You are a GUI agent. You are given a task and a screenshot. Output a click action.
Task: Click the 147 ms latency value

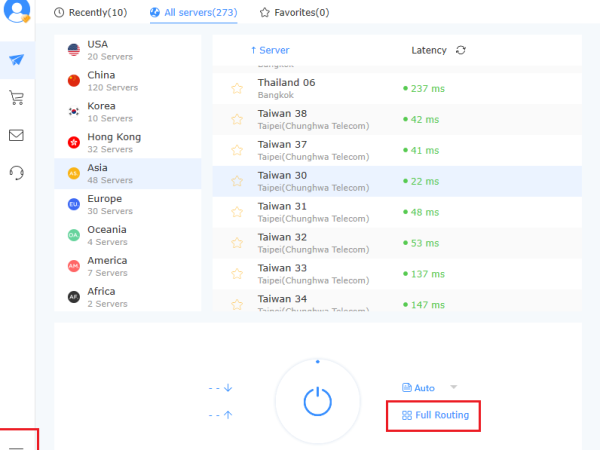pos(427,305)
